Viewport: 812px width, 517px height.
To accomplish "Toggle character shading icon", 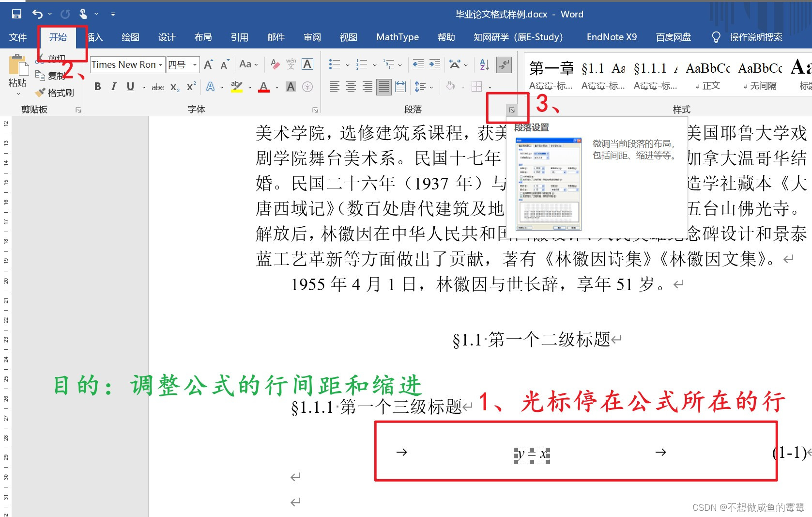I will [x=291, y=87].
